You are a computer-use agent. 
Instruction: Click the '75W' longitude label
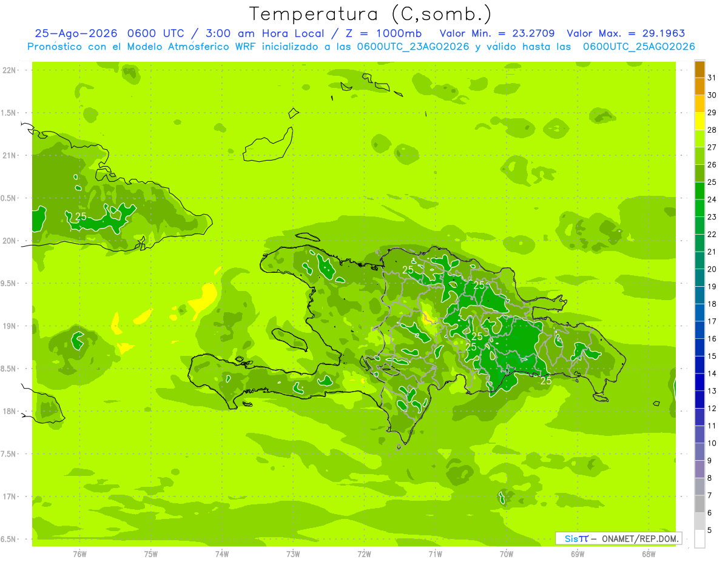[151, 554]
